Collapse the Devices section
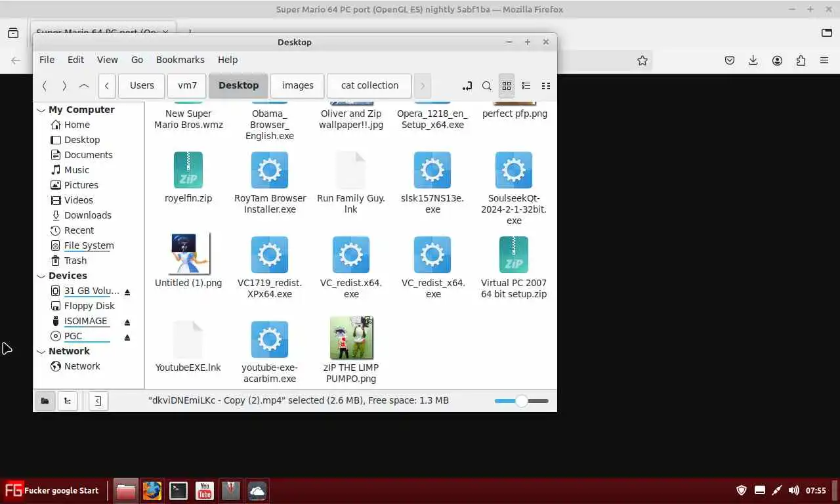The image size is (840, 504). tap(41, 276)
